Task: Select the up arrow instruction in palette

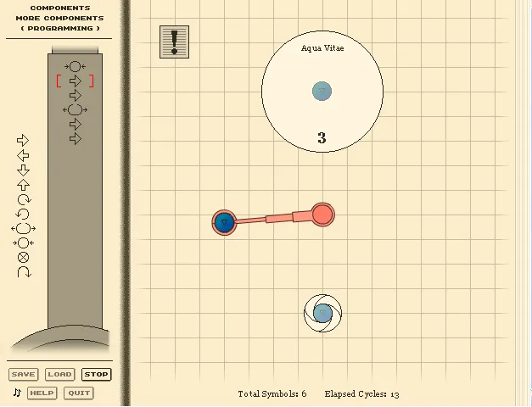Action: click(x=23, y=184)
